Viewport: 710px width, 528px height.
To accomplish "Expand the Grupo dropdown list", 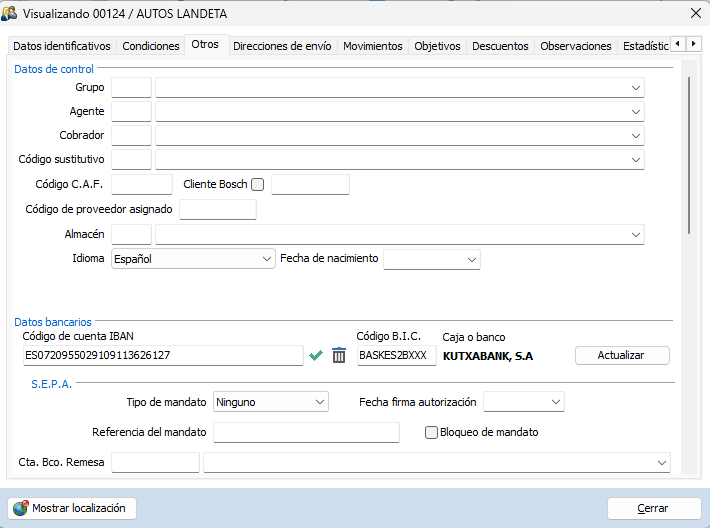I will 635,88.
